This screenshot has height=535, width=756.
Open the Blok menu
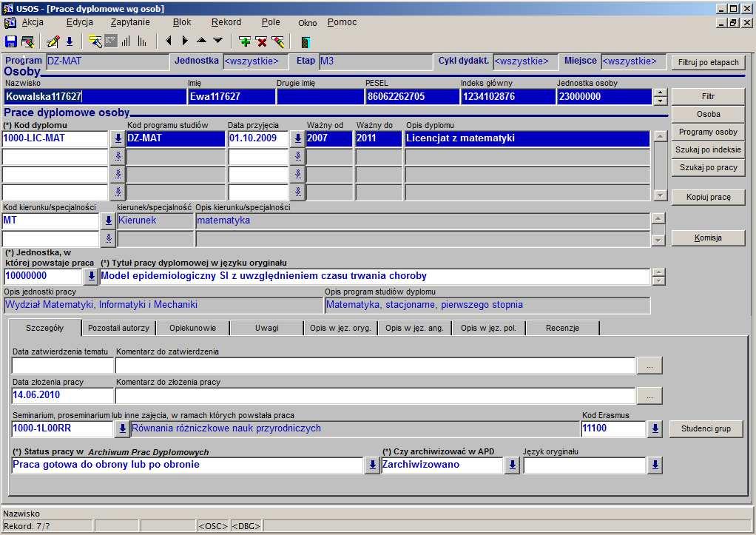182,22
